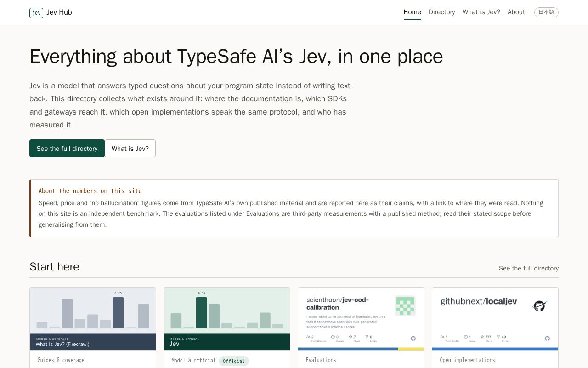
Task: Click the stars icon on the scienthoon card
Action: click(351, 337)
